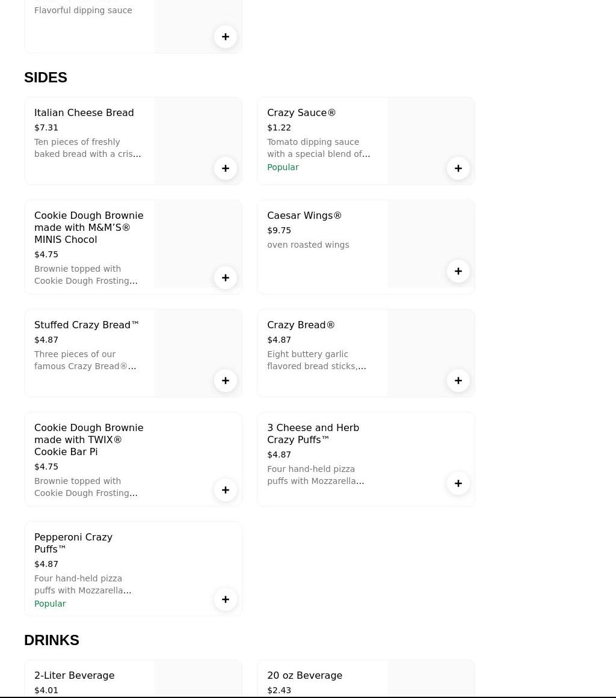Click the 3 Cheese and Herb Crazy Puffs title

(313, 433)
